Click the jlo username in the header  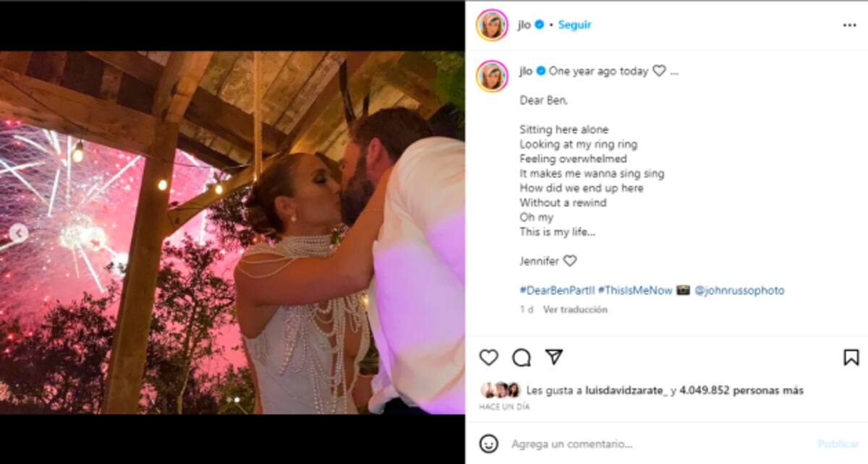524,25
